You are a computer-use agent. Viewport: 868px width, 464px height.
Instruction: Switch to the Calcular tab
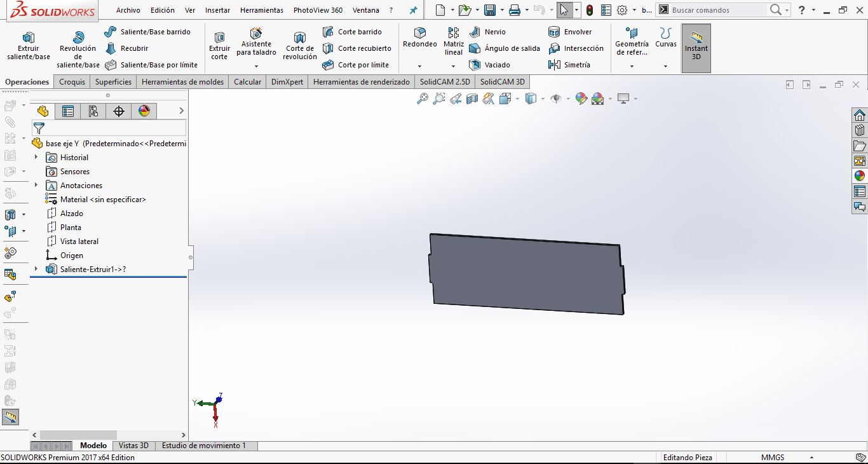(247, 82)
